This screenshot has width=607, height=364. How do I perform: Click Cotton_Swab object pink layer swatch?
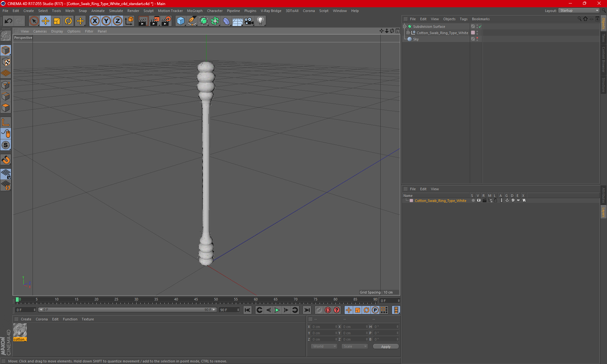(x=473, y=33)
